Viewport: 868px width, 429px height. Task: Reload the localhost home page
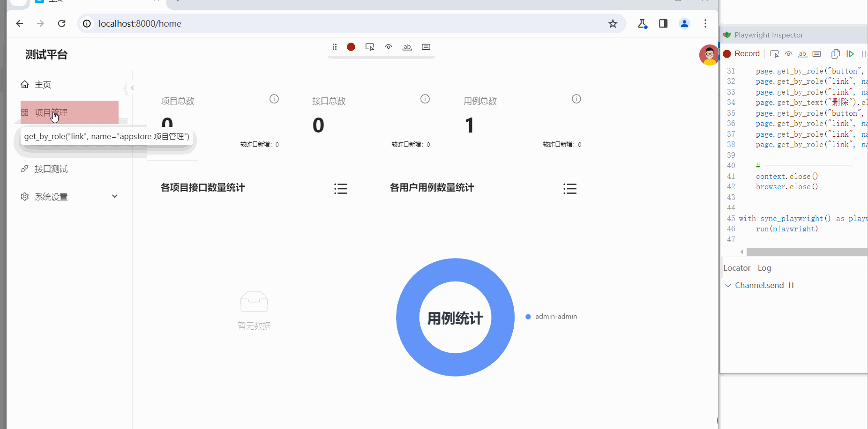pos(61,23)
